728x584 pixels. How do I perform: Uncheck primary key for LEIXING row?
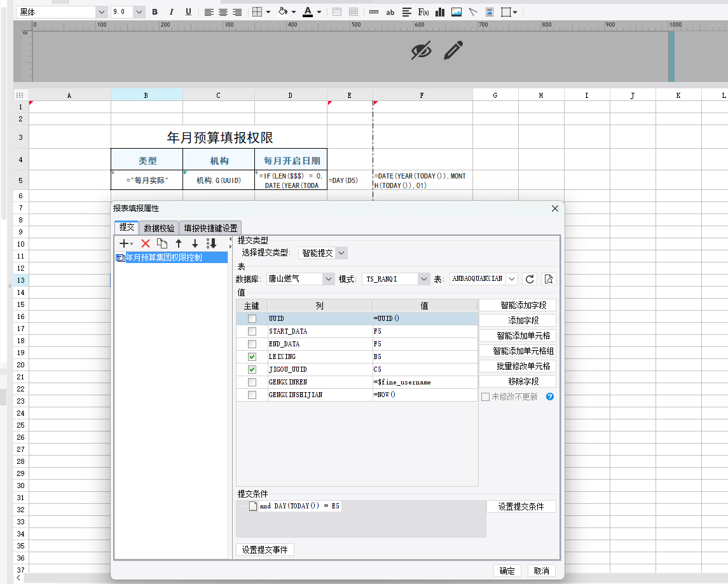point(252,357)
